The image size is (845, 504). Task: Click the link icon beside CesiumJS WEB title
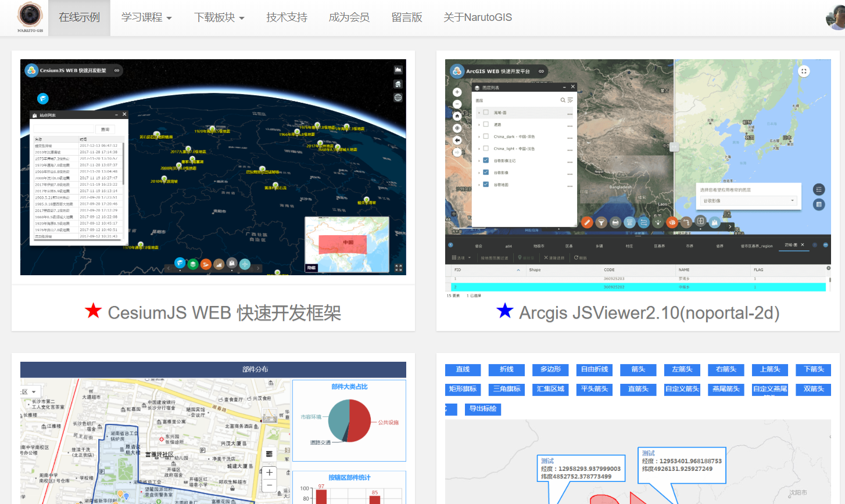[117, 70]
